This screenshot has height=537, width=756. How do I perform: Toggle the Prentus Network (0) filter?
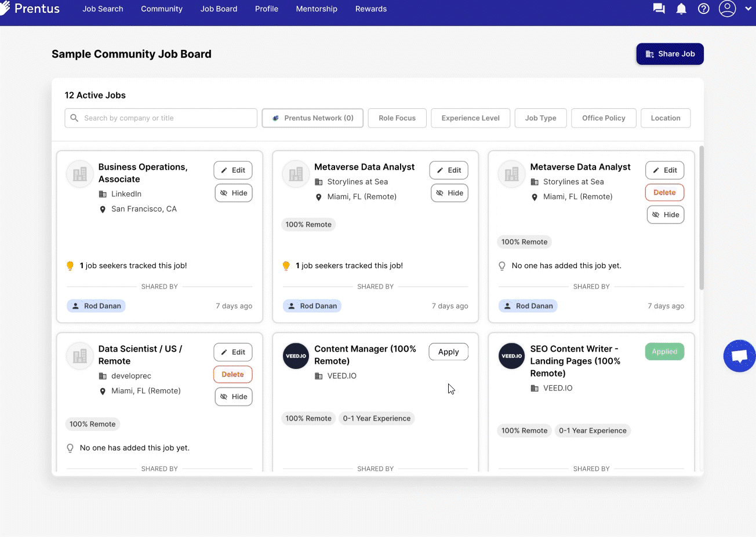point(312,118)
